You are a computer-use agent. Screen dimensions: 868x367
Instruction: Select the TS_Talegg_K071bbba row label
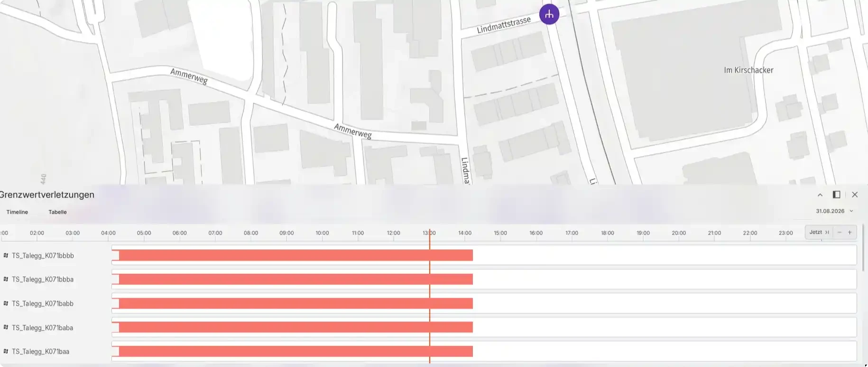(x=43, y=279)
